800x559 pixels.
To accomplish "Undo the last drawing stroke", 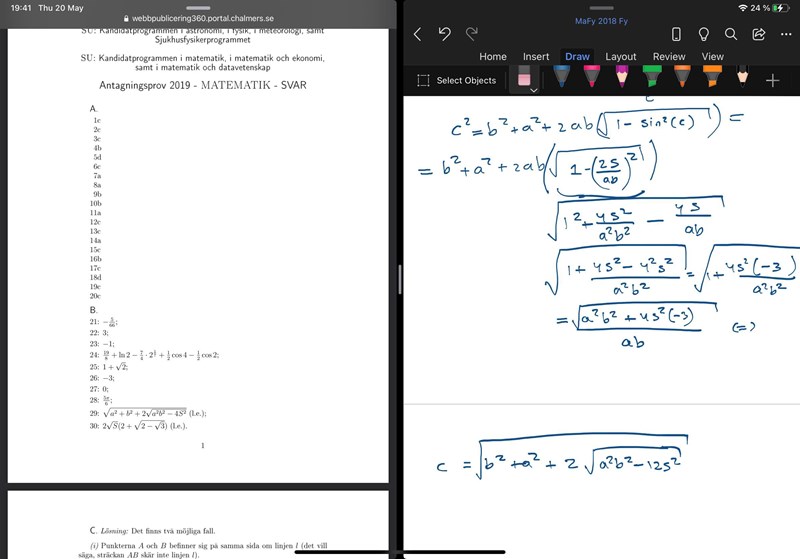I will click(445, 34).
